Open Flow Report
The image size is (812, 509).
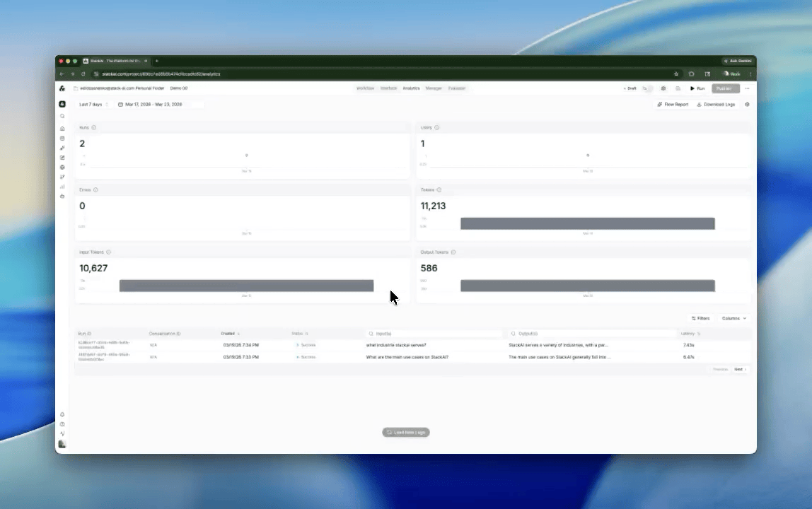click(673, 105)
